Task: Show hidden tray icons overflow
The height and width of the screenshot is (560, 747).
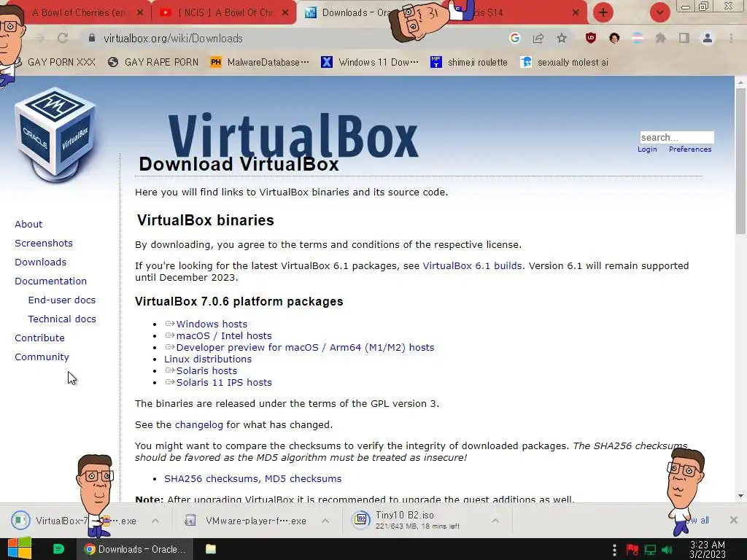Action: click(614, 550)
